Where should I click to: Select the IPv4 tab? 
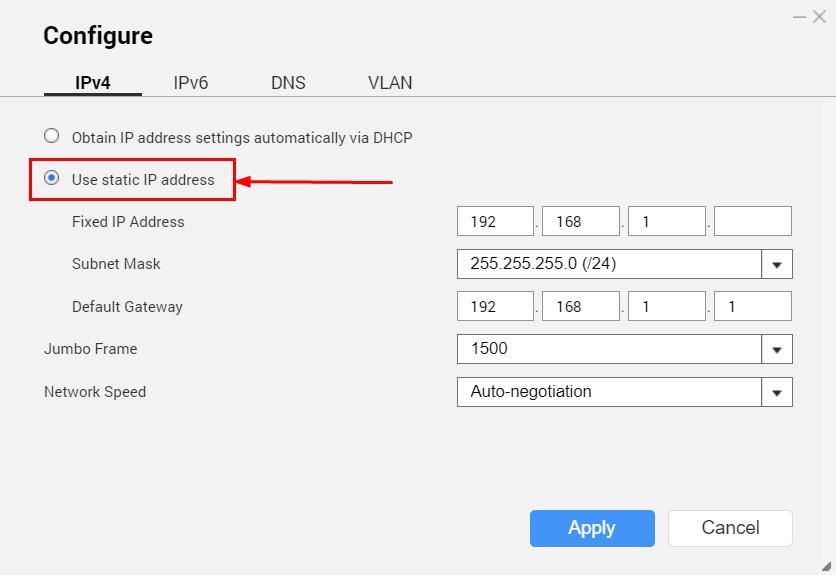pyautogui.click(x=93, y=83)
